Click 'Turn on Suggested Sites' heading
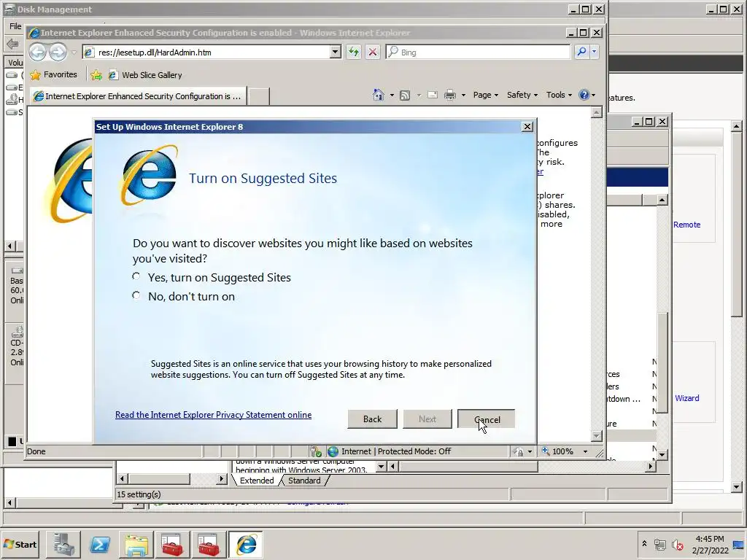Screen dimensions: 747x560 pyautogui.click(x=263, y=178)
